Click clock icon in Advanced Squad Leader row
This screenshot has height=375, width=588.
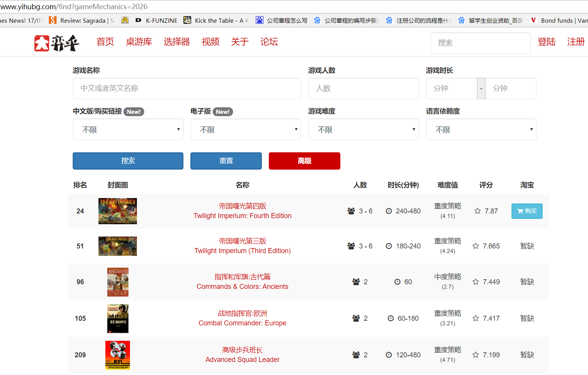(389, 355)
